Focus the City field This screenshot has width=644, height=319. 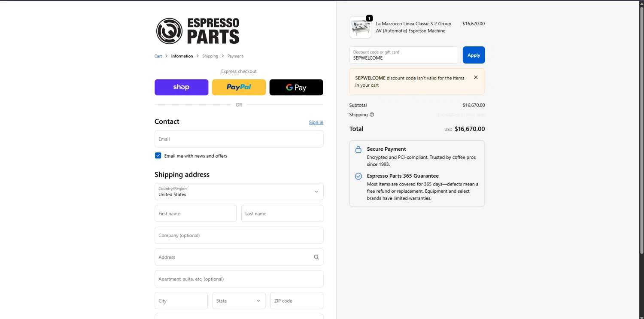[x=181, y=301]
